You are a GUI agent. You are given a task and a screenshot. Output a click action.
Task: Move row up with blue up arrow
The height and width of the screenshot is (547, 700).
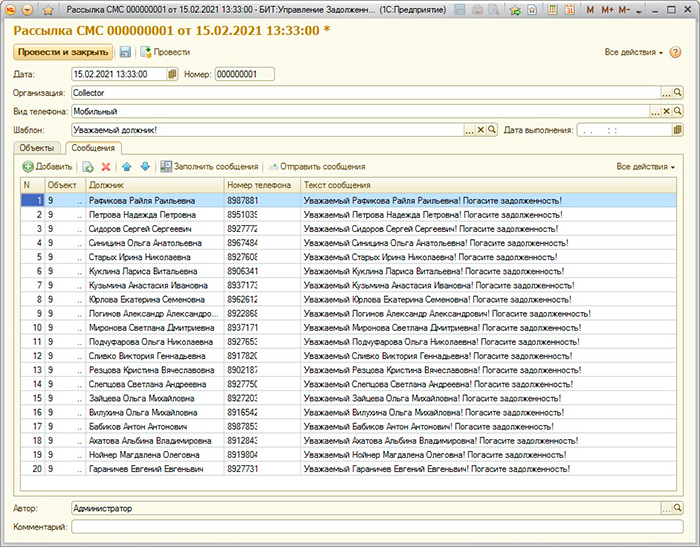click(x=127, y=166)
